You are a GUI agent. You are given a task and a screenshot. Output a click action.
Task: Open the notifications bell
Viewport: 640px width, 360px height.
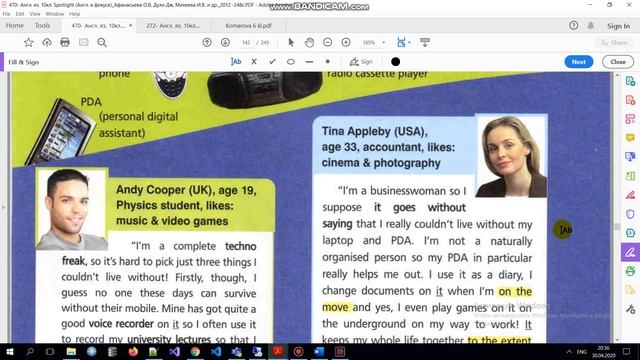pyautogui.click(x=591, y=25)
